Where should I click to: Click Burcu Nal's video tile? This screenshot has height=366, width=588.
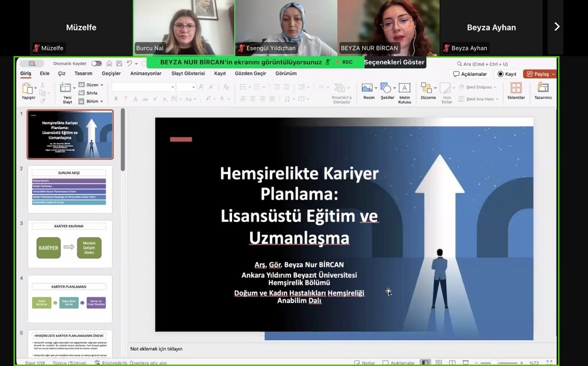pos(184,28)
